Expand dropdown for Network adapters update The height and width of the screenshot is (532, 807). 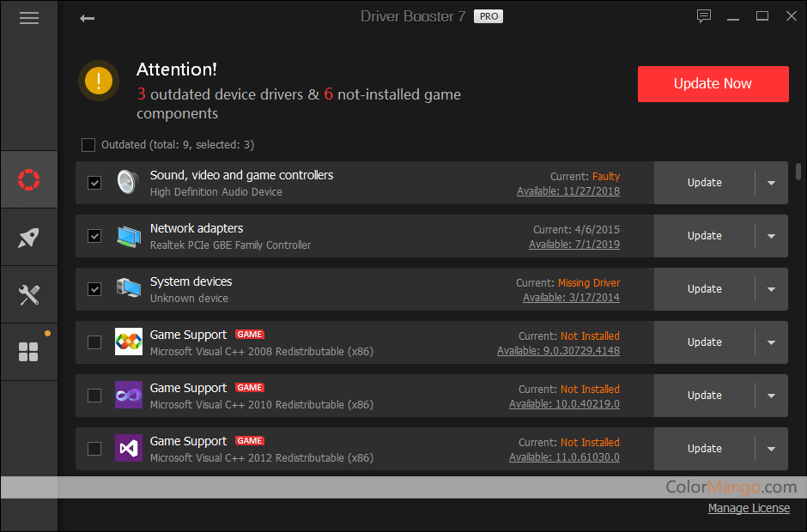[771, 236]
